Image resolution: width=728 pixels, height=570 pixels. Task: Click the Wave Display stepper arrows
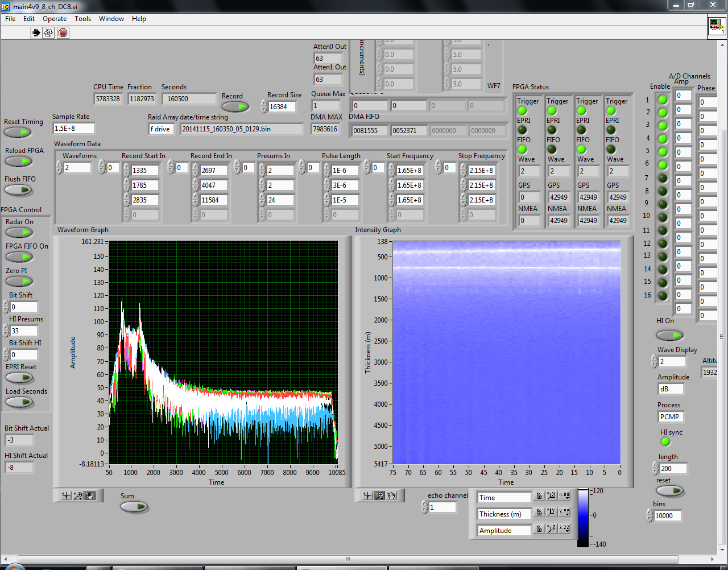tap(654, 361)
